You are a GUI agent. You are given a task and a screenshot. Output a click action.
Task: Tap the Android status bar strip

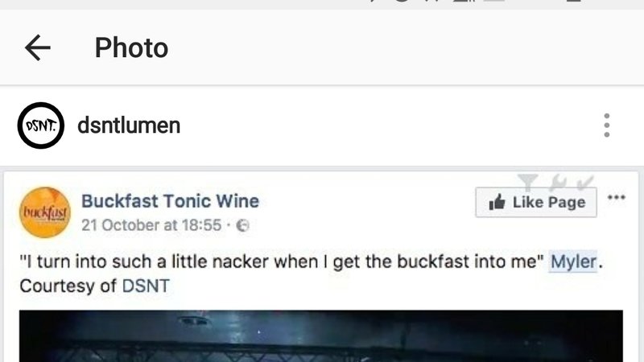pyautogui.click(x=322, y=5)
